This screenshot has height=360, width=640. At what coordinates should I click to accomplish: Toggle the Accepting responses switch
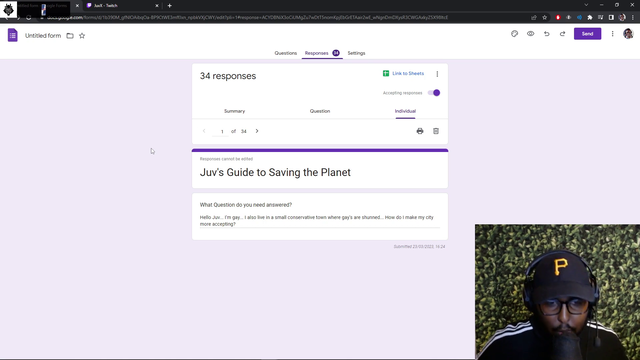coord(434,93)
